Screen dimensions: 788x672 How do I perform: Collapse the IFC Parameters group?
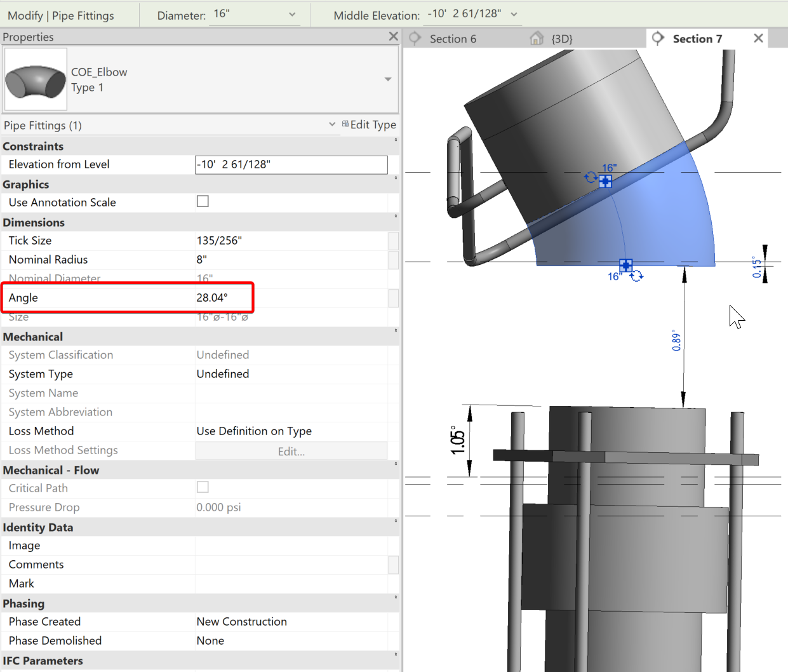coord(396,654)
